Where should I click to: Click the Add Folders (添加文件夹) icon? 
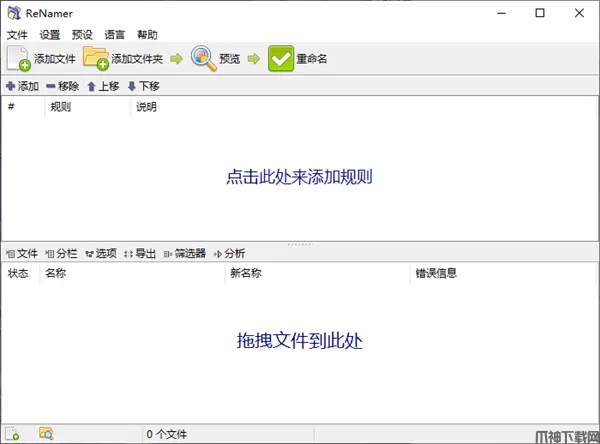[96, 59]
